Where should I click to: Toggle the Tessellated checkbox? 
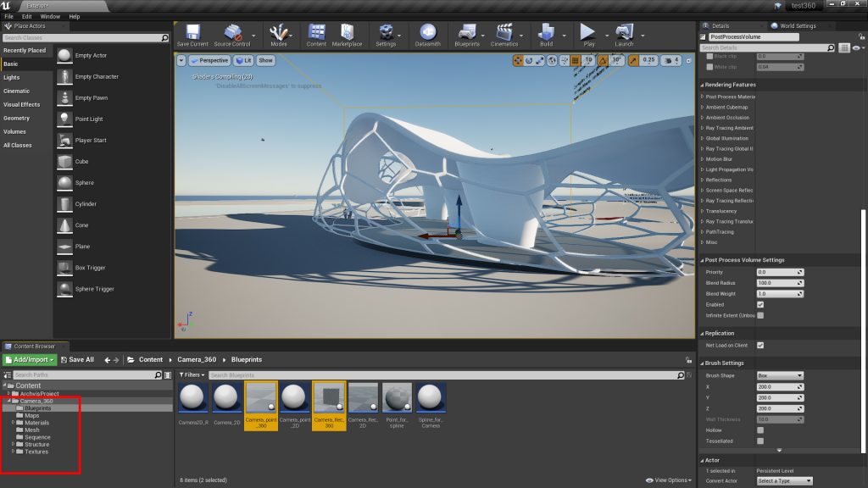760,441
